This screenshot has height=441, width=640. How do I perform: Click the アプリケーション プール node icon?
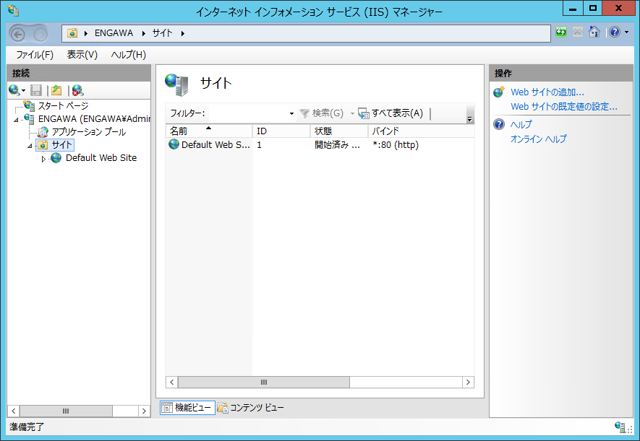(x=43, y=132)
